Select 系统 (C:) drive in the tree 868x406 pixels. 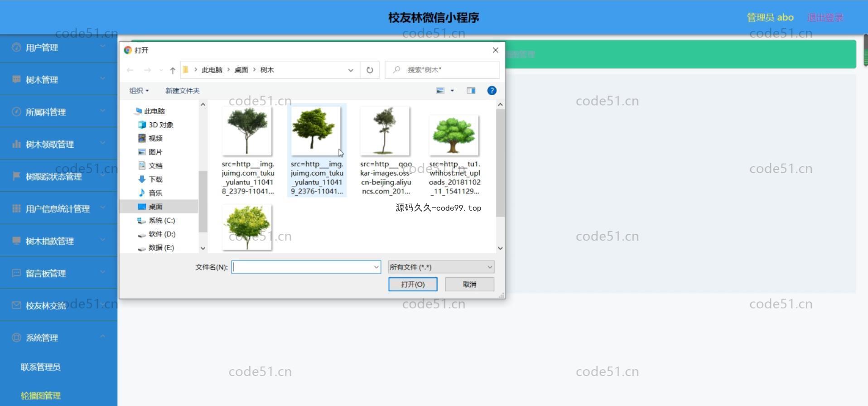coord(161,220)
